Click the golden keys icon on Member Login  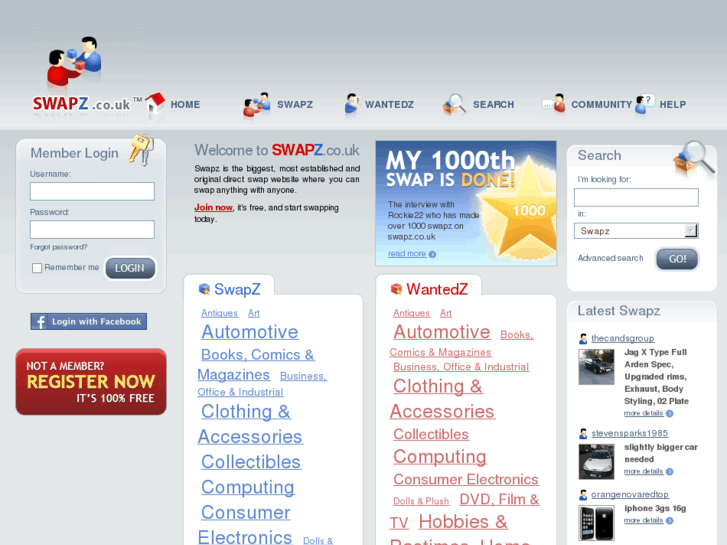coord(141,149)
